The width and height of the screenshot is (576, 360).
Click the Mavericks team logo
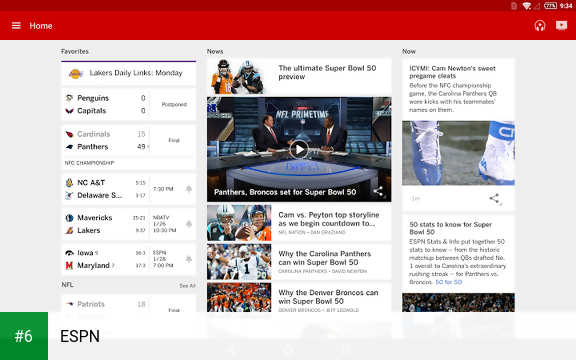pyautogui.click(x=69, y=218)
